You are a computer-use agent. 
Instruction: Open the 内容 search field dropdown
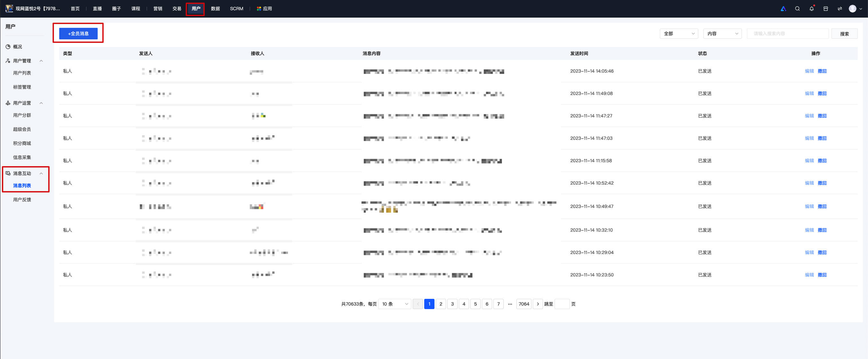[x=722, y=34]
